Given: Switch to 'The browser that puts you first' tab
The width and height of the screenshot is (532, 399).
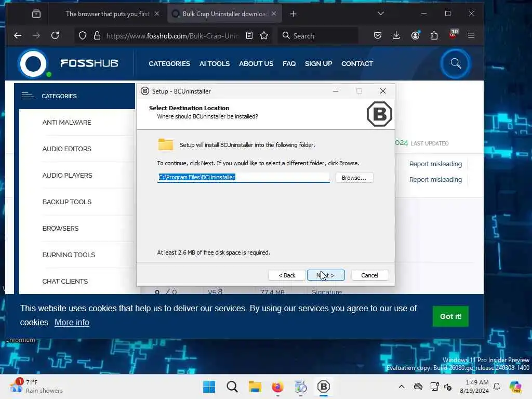Looking at the screenshot, I should 107,14.
